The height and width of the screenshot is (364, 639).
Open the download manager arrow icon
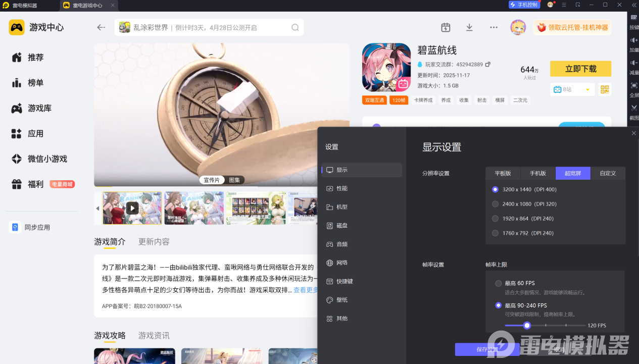(469, 27)
